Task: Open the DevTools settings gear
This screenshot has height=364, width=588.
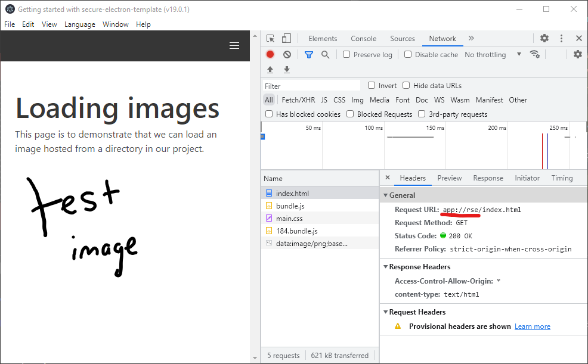Action: coord(544,38)
